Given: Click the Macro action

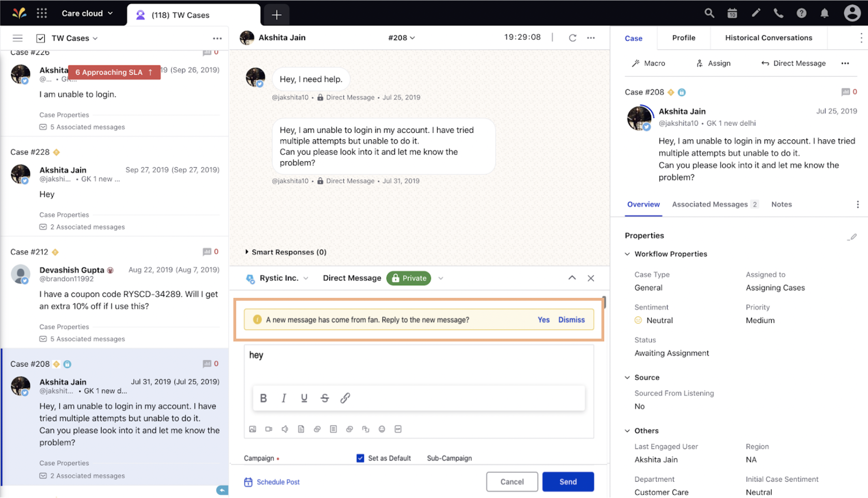Looking at the screenshot, I should coord(648,63).
